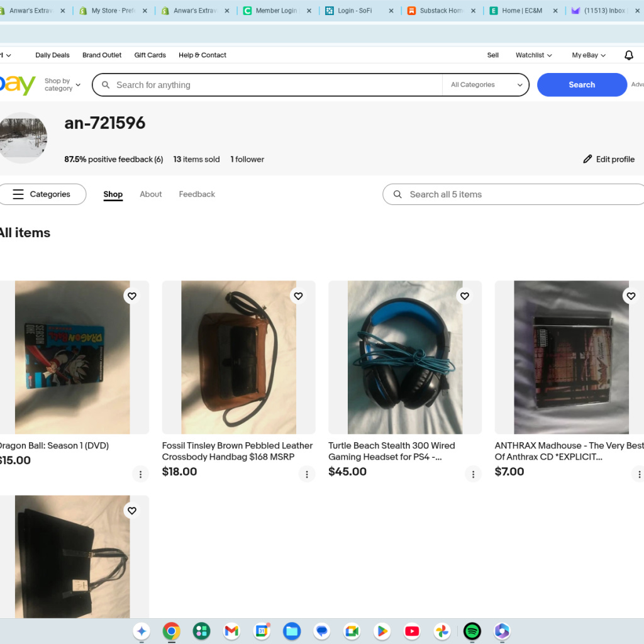
Task: Open more options for Fossil Tinsley handbag
Action: tap(307, 474)
